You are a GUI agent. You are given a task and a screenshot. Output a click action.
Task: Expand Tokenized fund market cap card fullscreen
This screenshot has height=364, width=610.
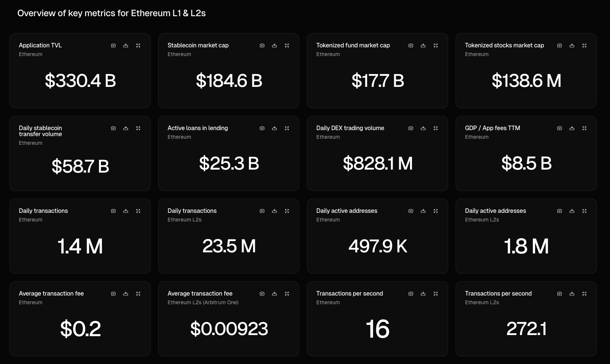point(436,45)
